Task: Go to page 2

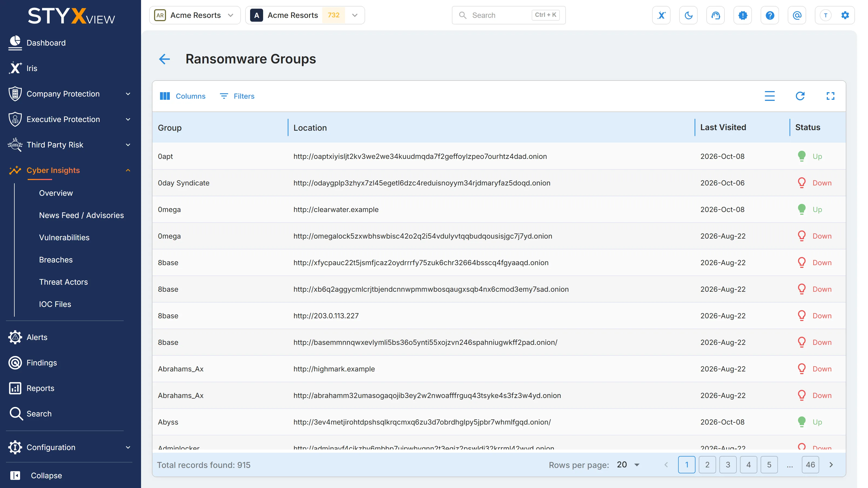Action: (707, 465)
